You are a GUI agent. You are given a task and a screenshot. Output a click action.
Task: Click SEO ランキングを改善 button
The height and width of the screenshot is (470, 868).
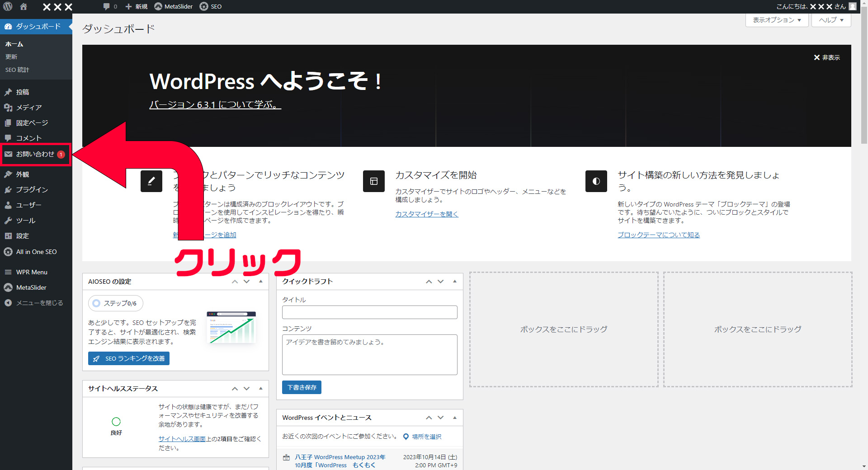pos(129,358)
